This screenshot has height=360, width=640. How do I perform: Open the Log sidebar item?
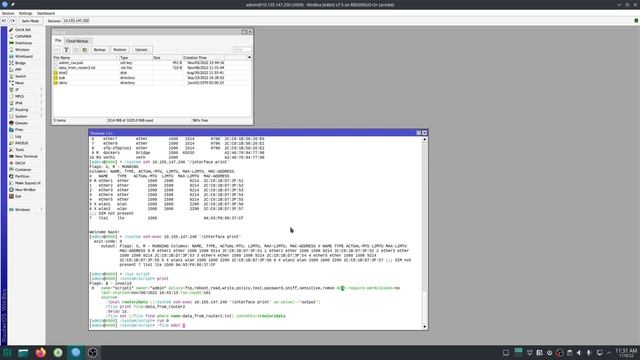point(18,136)
